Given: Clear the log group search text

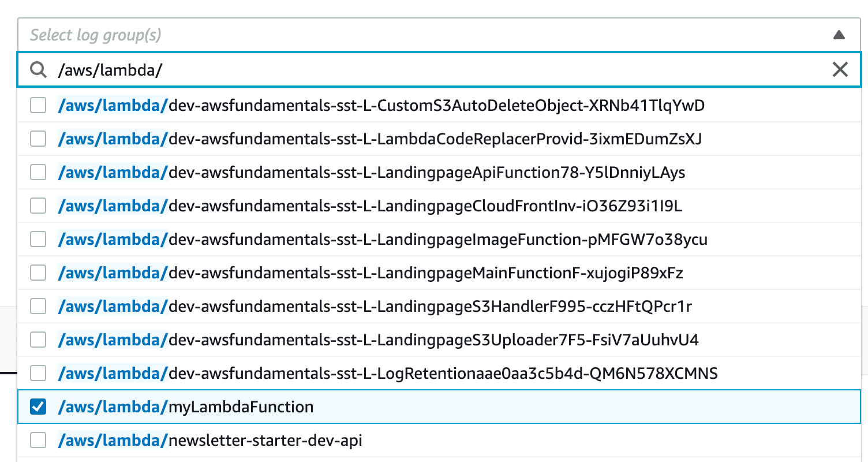Looking at the screenshot, I should [840, 70].
